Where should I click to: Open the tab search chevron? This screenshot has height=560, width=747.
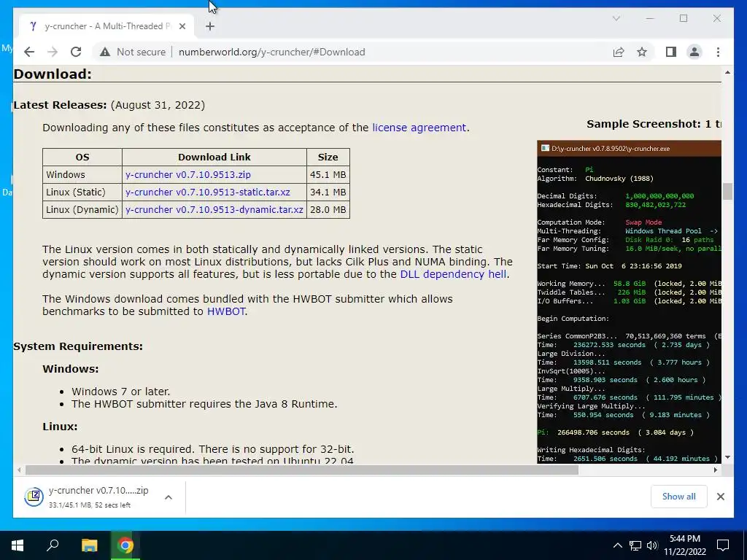tap(616, 18)
